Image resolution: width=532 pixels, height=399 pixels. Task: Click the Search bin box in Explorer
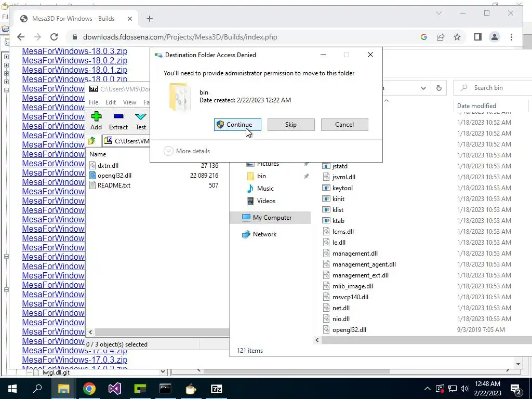point(492,88)
